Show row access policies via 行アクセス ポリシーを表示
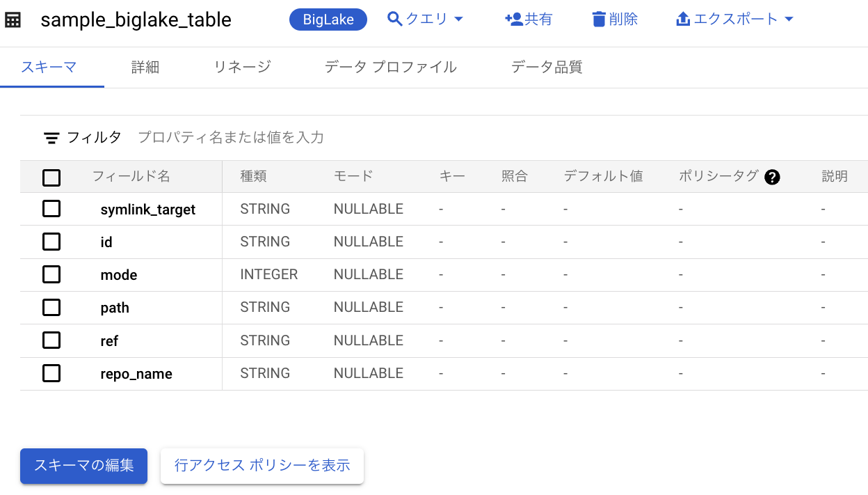The width and height of the screenshot is (868, 495). pos(262,466)
